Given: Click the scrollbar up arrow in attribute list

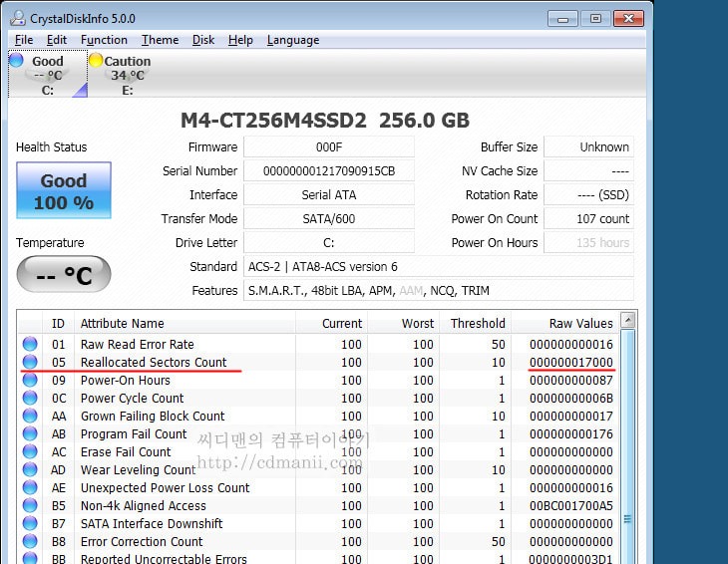Looking at the screenshot, I should (x=627, y=321).
